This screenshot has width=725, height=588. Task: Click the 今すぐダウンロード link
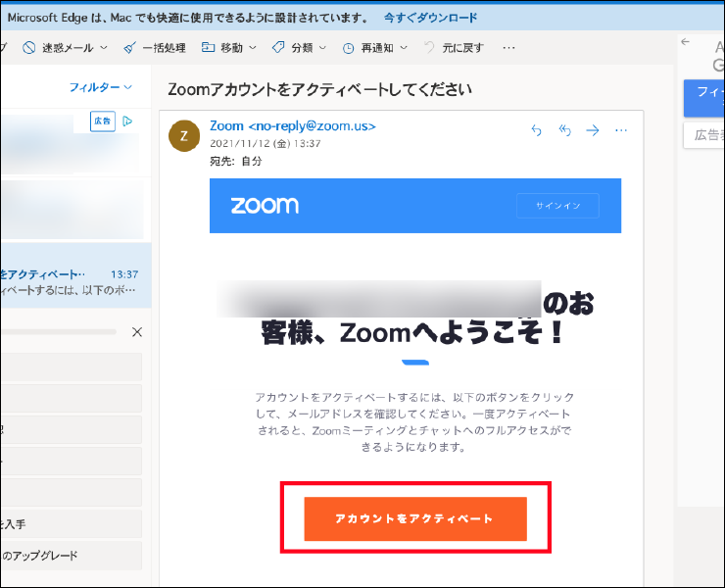point(430,18)
